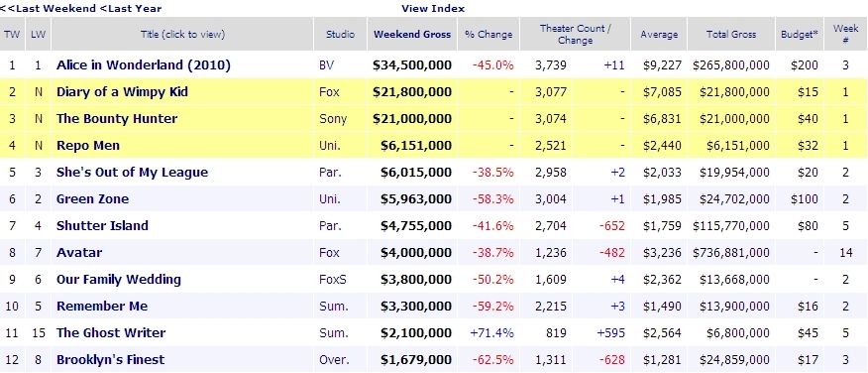View Diary of a Wimpy Kid details
Viewport: 868px width, 373px height.
[122, 92]
